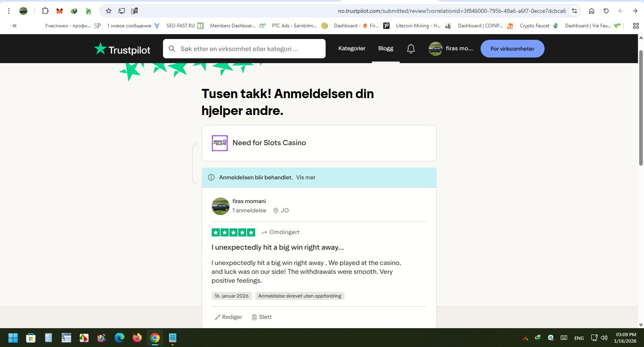
Task: Open the Blogg menu item
Action: [x=386, y=49]
